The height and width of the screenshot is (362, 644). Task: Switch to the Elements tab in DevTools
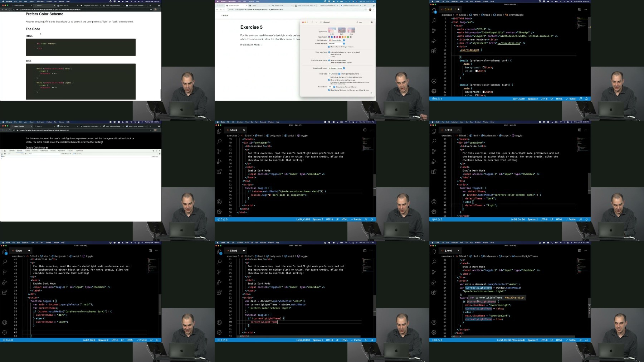12,151
